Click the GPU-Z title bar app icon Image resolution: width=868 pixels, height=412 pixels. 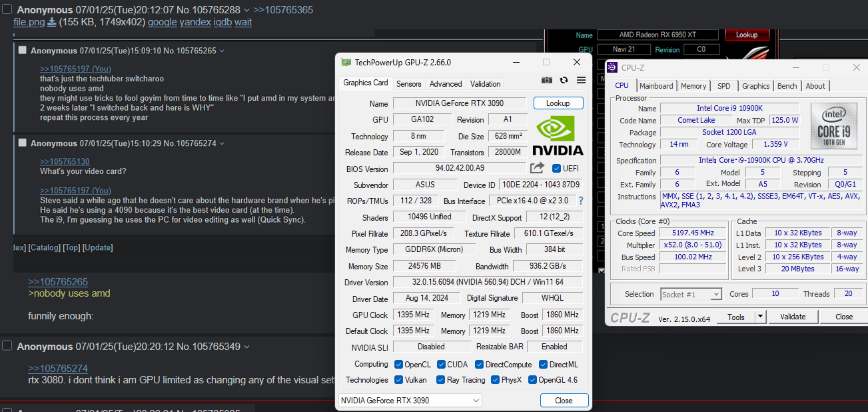[x=346, y=62]
